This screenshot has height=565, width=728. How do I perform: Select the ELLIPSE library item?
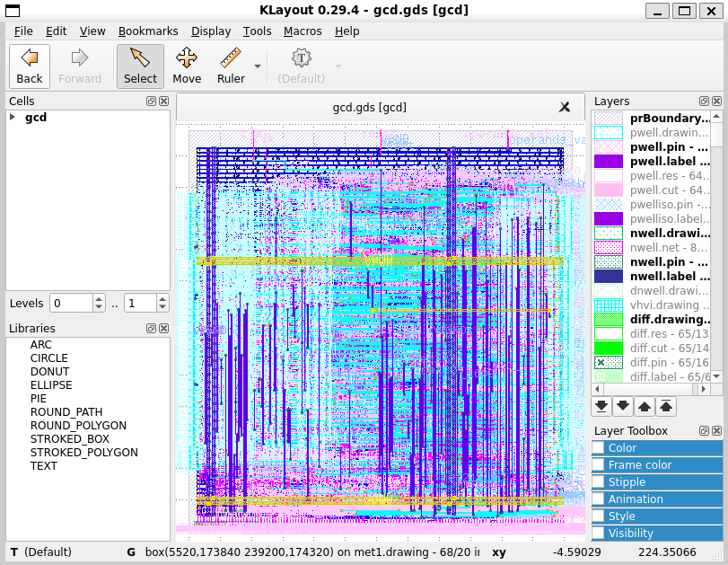tap(51, 385)
